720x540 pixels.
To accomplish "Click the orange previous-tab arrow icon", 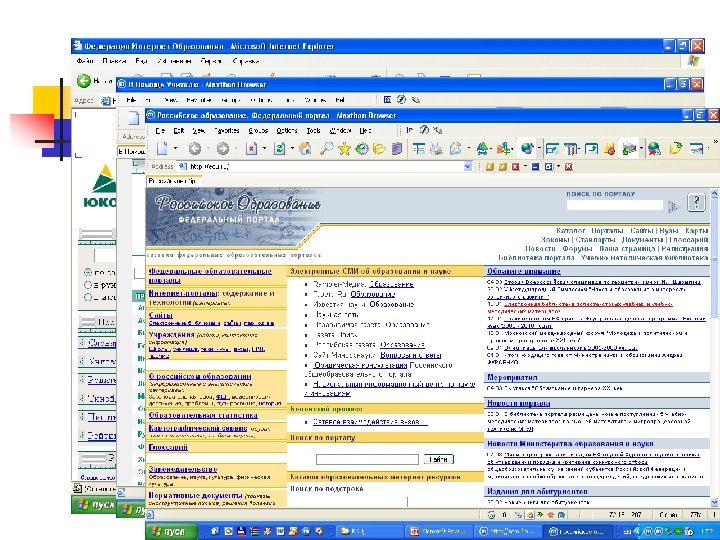I will [489, 167].
